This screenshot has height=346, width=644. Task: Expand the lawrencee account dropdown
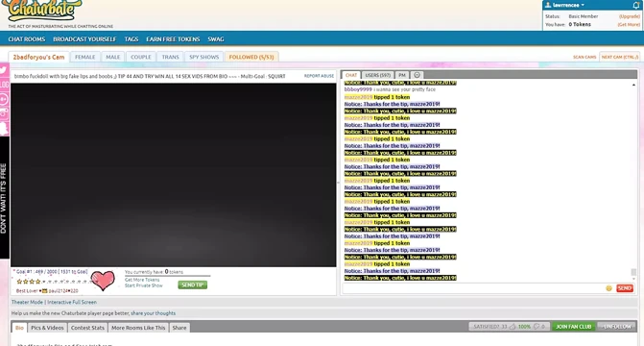(568, 5)
